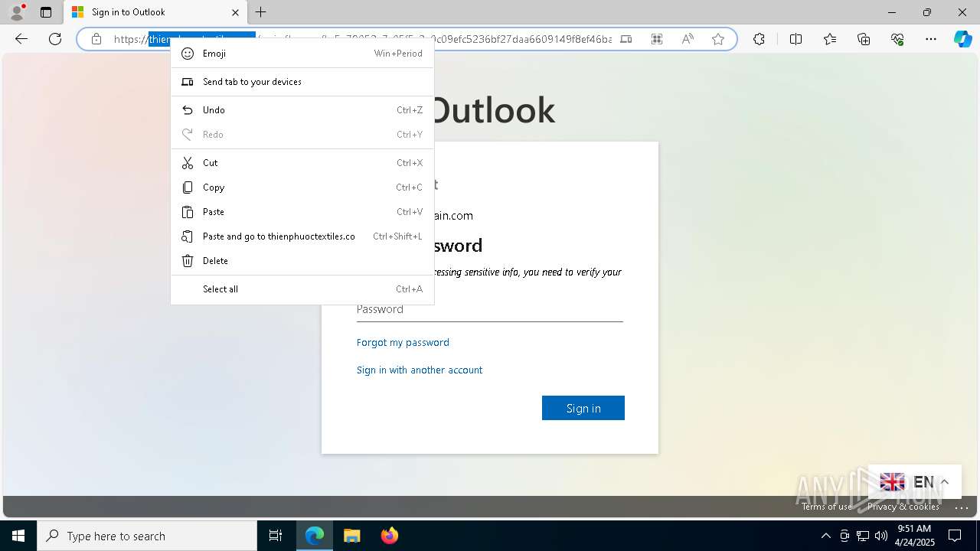The image size is (980, 551).
Task: Select Paste and go to thienphuoctextiles.co
Action: 302,236
